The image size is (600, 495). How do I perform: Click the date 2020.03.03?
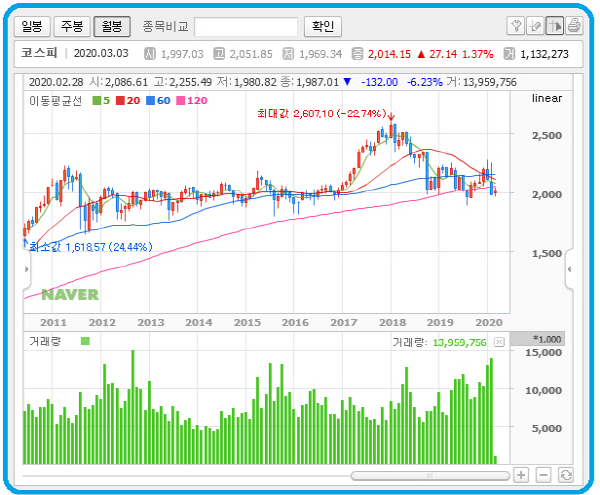click(x=101, y=53)
